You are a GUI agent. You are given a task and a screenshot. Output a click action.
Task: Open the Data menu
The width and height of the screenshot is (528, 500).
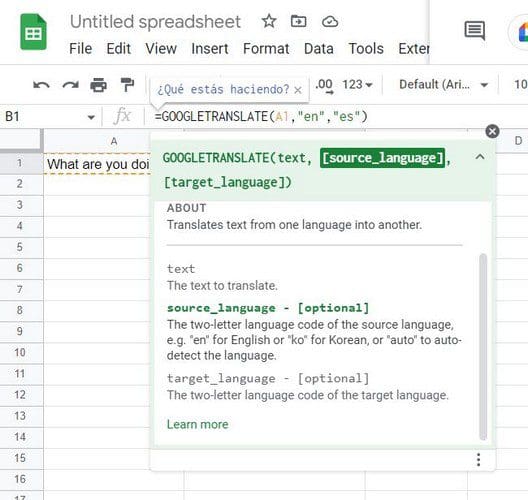319,48
